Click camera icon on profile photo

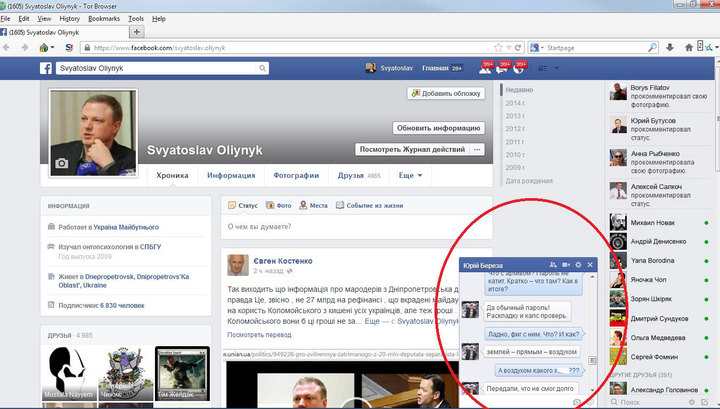(x=62, y=163)
